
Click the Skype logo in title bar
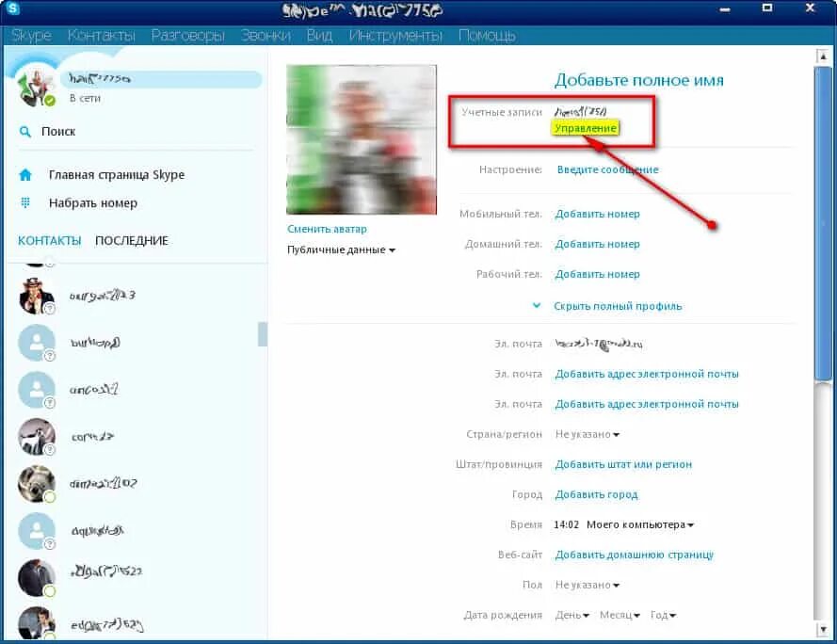pyautogui.click(x=11, y=9)
